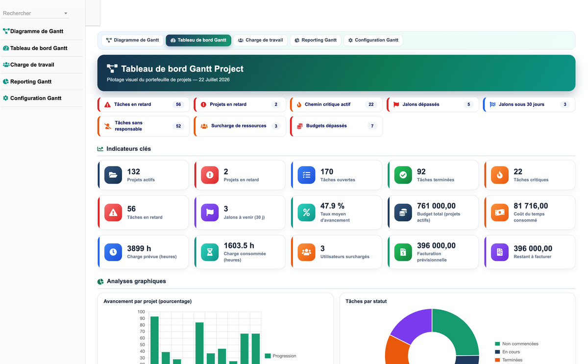Click the checkmark icon on Tâches terminées card
588x364 pixels.
point(403,175)
